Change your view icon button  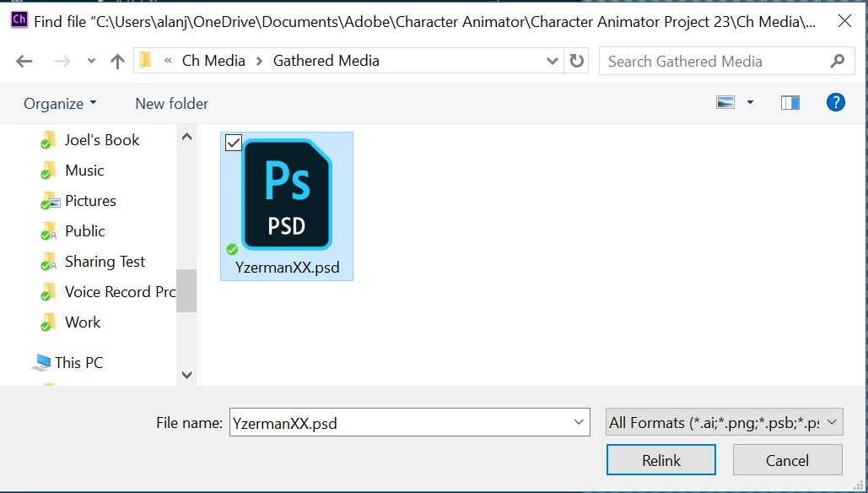point(725,102)
